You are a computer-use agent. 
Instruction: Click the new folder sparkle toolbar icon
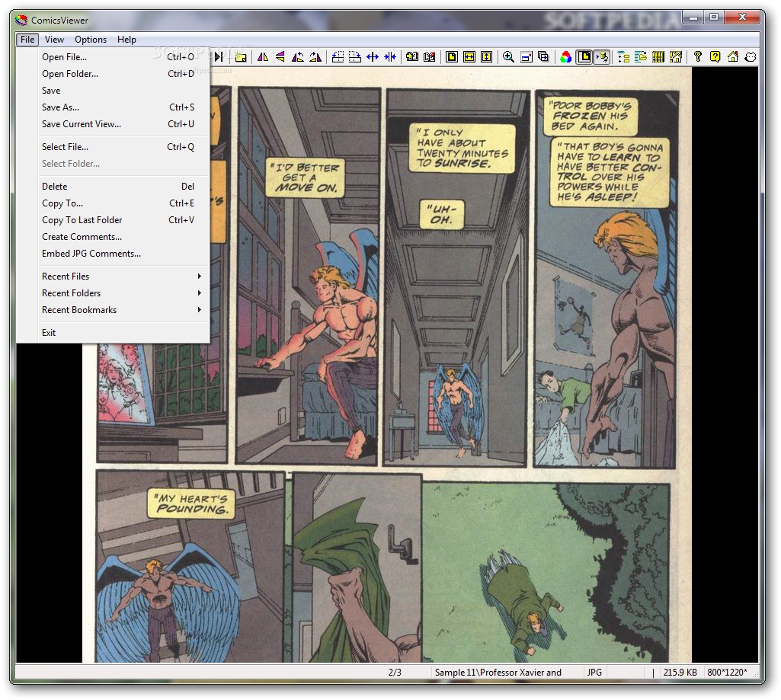(241, 57)
